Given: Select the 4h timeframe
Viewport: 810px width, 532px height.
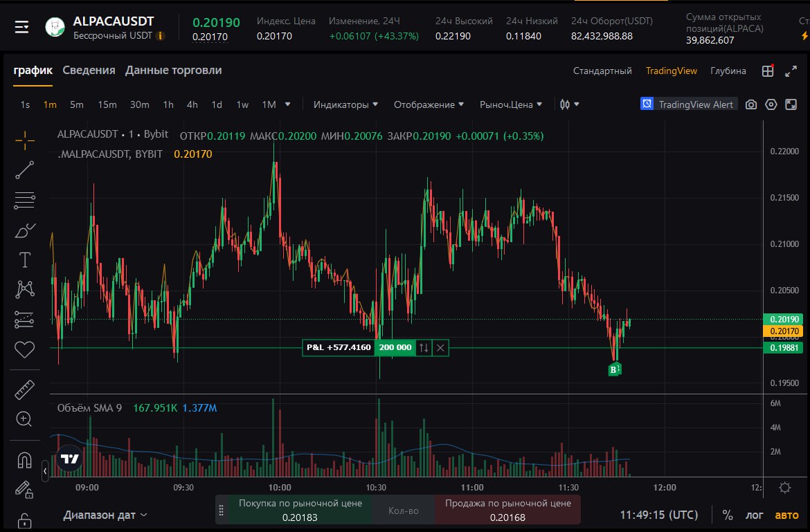Looking at the screenshot, I should (192, 104).
